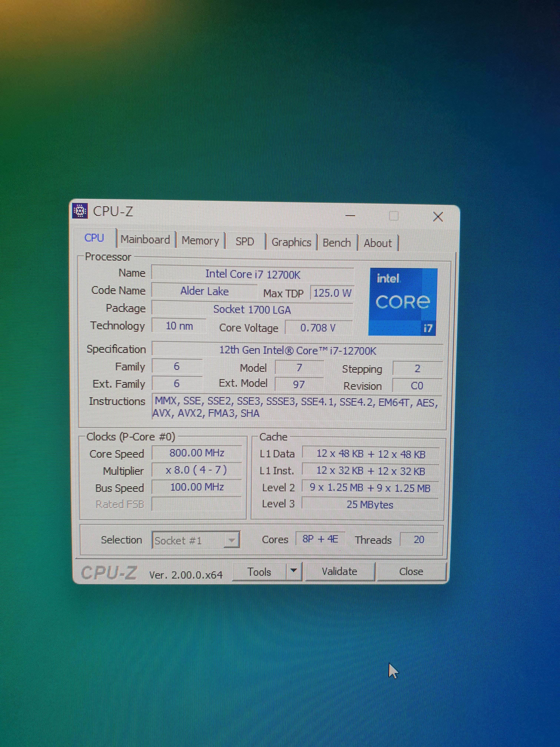Click the processor Name field
Screen dimensions: 560x747
[252, 274]
